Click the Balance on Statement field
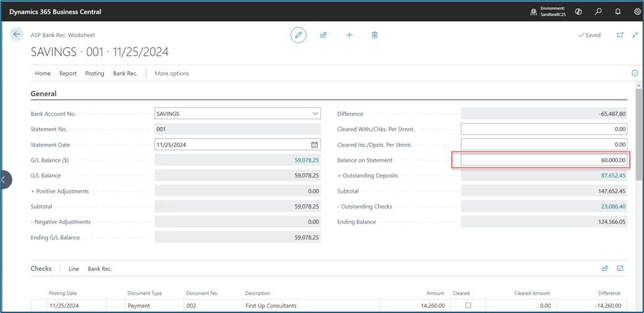Screen dimensions: 644x313 point(544,160)
